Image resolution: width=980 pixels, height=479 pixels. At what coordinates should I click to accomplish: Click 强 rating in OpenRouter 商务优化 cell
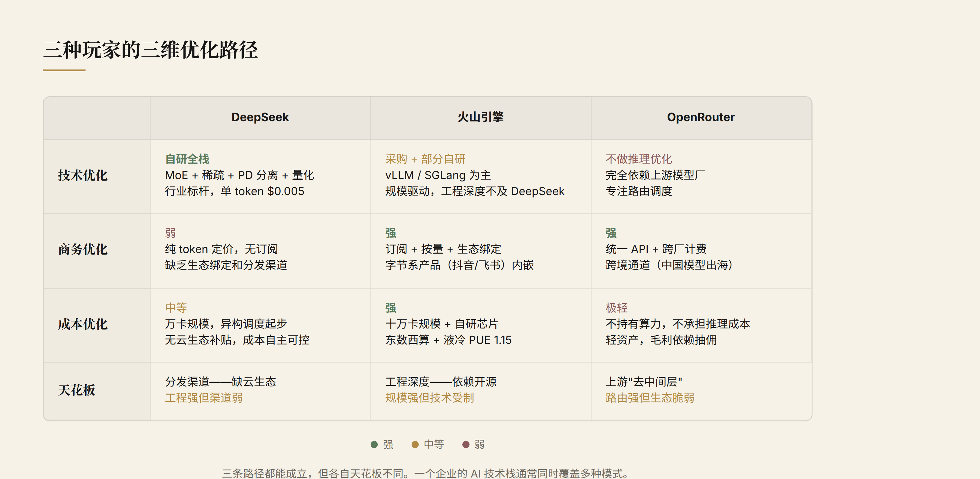click(611, 233)
